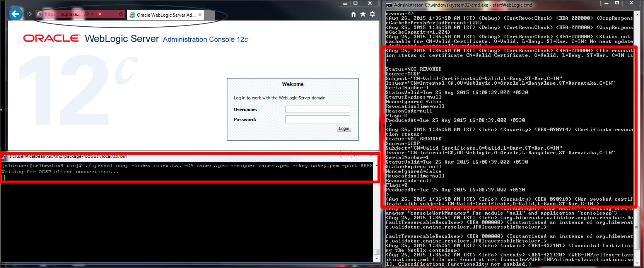The image size is (644, 268).
Task: Click the Login button
Action: click(x=344, y=128)
